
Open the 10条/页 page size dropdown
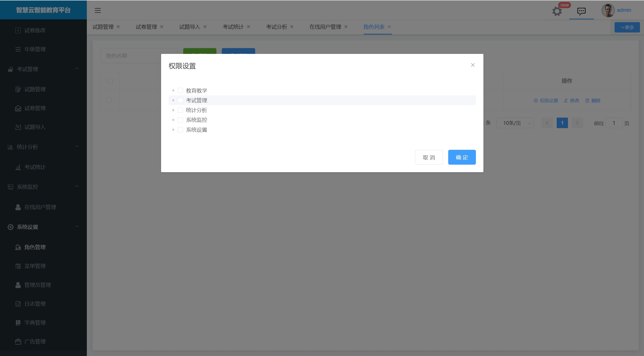pyautogui.click(x=515, y=123)
